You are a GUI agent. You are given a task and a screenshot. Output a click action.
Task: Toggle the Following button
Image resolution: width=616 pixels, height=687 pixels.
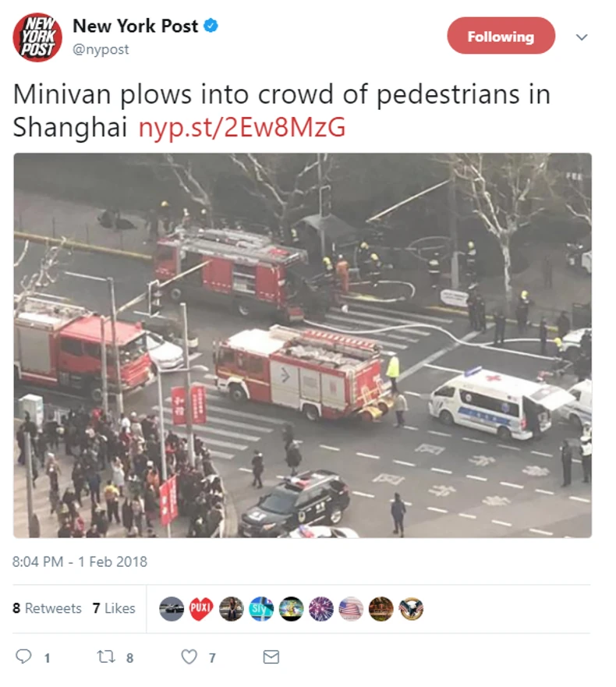point(501,36)
